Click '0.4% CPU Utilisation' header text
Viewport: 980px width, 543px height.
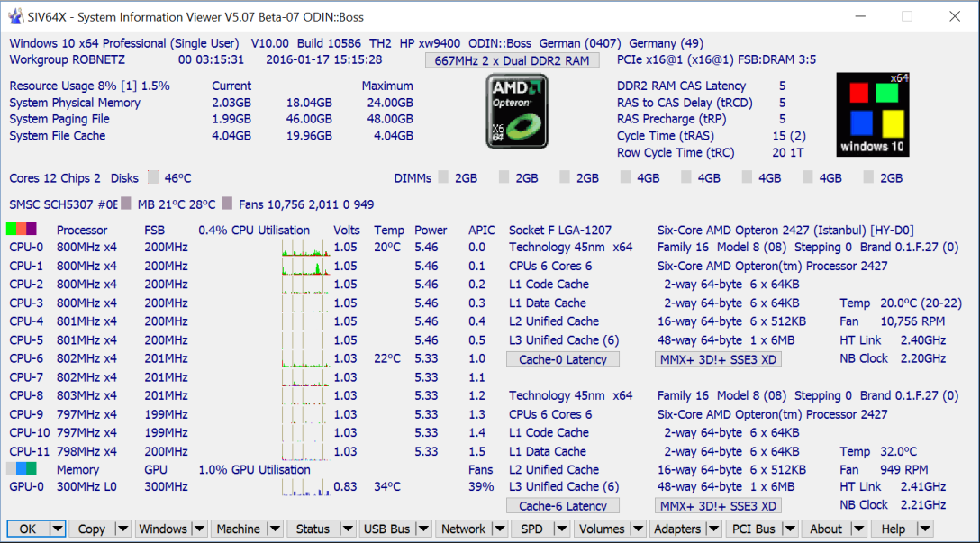click(254, 230)
